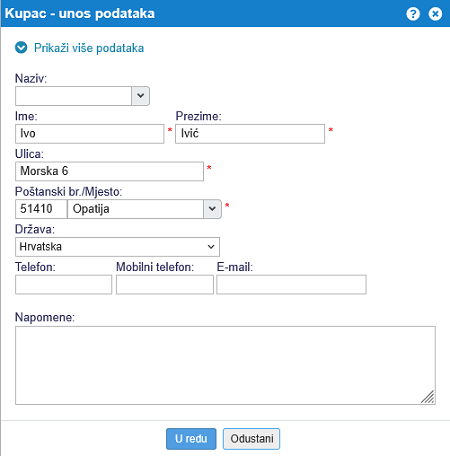The height and width of the screenshot is (456, 450).
Task: Open the Prikaži više podataka link
Action: pos(89,48)
